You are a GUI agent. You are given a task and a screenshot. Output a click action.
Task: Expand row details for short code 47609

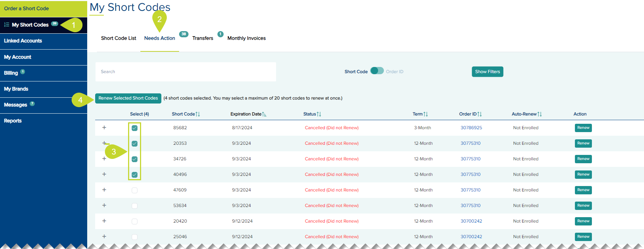[x=104, y=190]
